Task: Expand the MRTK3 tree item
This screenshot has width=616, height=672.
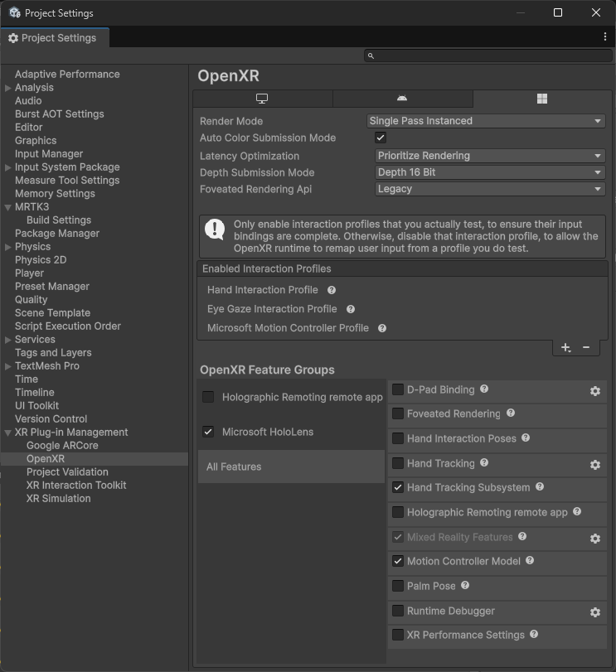Action: pos(8,207)
